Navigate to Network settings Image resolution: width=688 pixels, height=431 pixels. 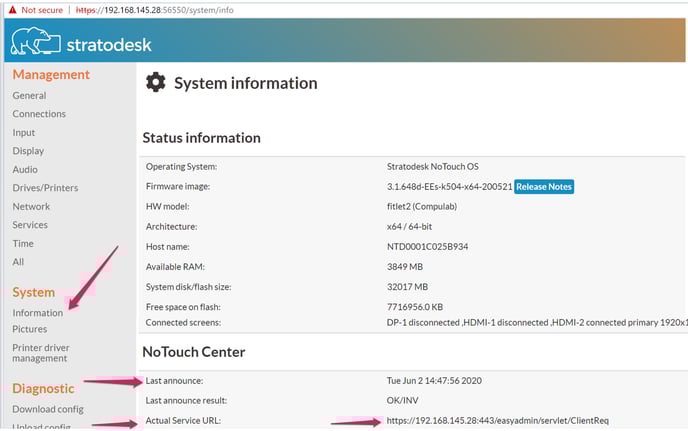click(31, 206)
